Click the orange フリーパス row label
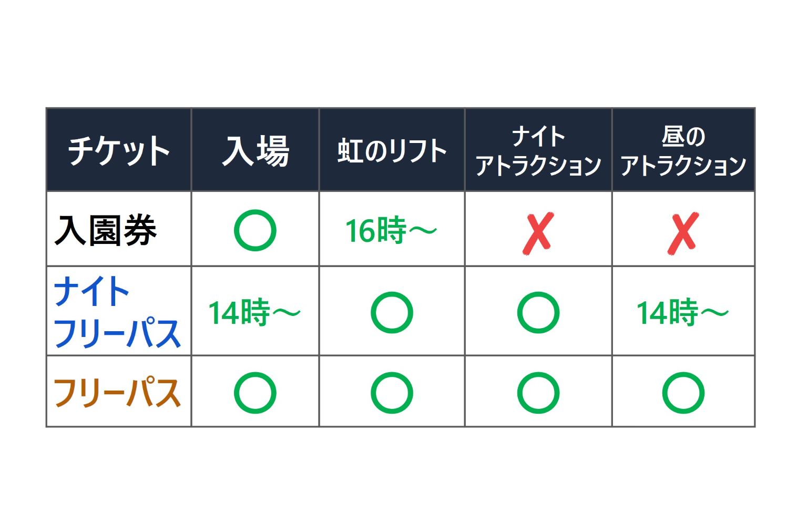797x532 pixels. [117, 393]
